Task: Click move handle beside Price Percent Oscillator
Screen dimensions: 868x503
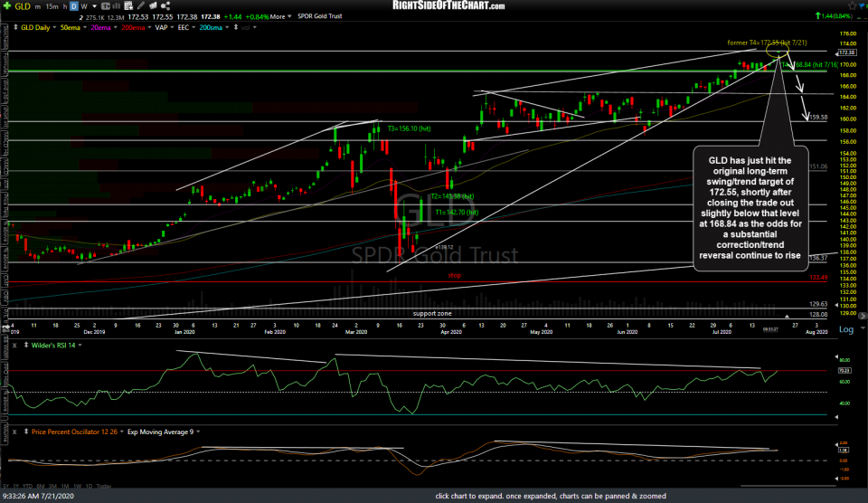Action: [x=25, y=432]
